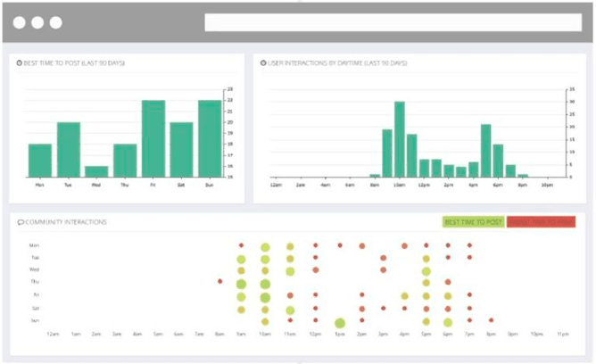The height and width of the screenshot is (364, 596).
Task: Select the 6pm bar in User Interactions chart
Action: pyautogui.click(x=498, y=161)
